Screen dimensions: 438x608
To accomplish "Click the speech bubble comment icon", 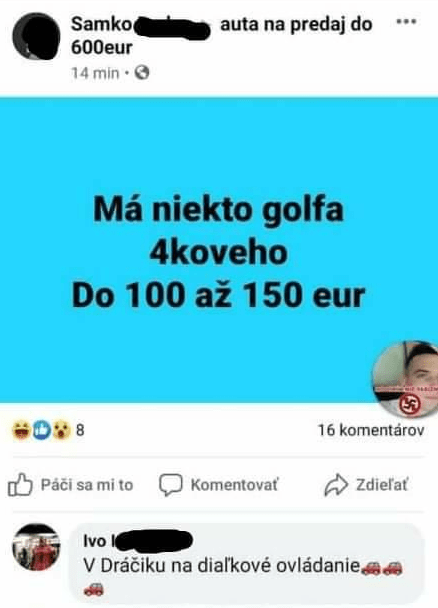I will (x=170, y=485).
